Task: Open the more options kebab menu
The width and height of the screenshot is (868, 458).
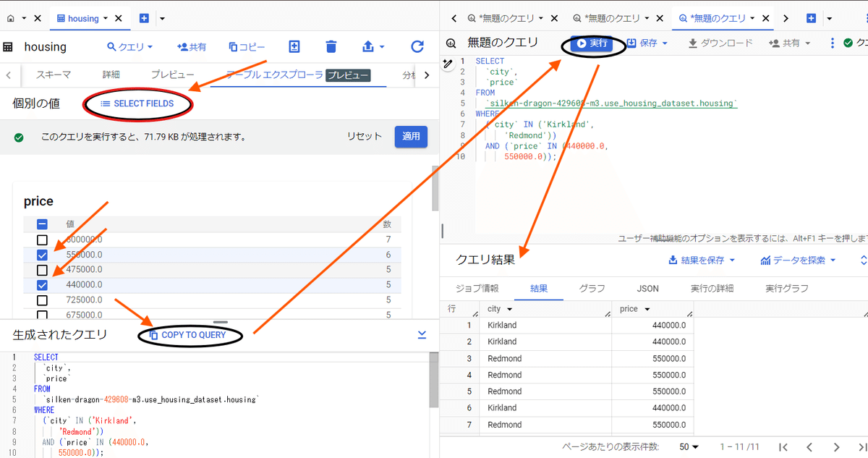Action: pyautogui.click(x=832, y=43)
